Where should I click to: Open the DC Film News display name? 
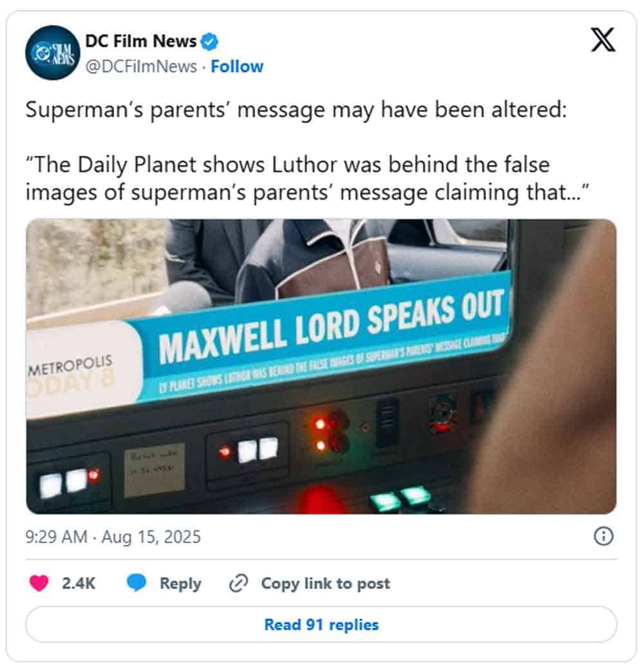[140, 41]
